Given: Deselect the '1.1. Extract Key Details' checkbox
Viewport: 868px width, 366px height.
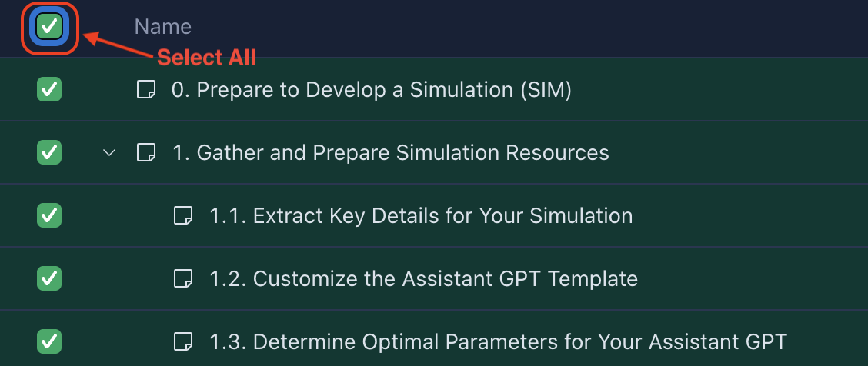Looking at the screenshot, I should [49, 215].
